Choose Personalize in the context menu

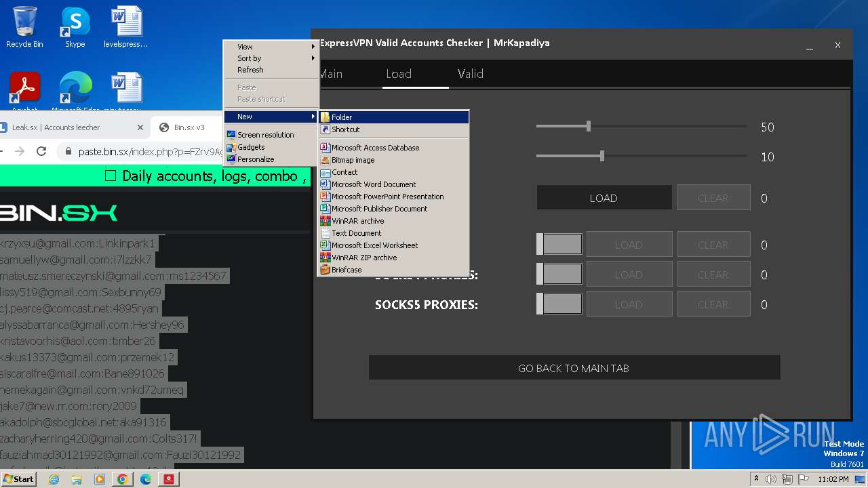271,159
